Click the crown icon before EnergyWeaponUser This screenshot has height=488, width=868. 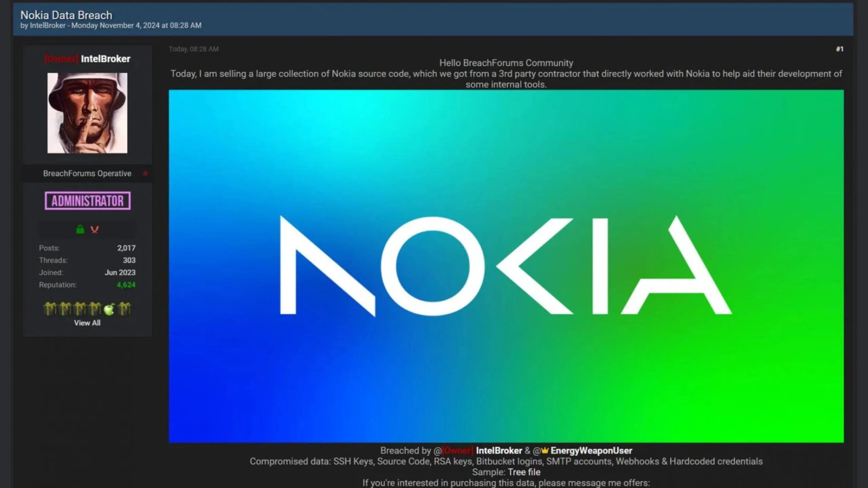click(x=545, y=450)
